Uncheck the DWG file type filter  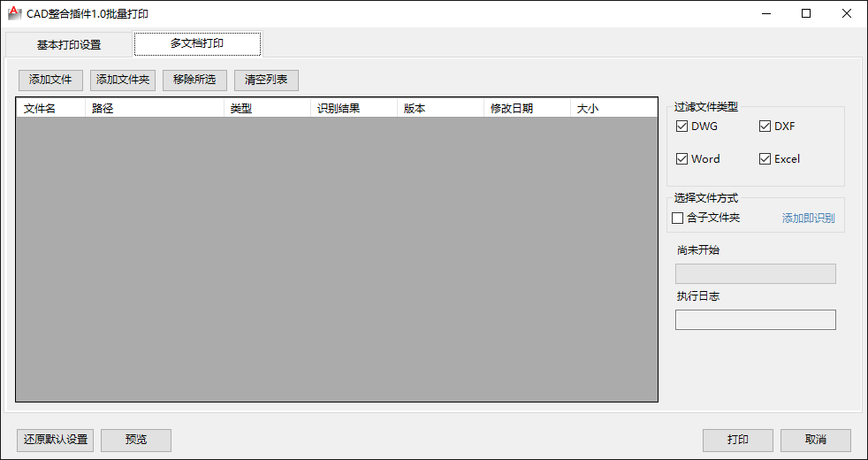click(x=697, y=126)
